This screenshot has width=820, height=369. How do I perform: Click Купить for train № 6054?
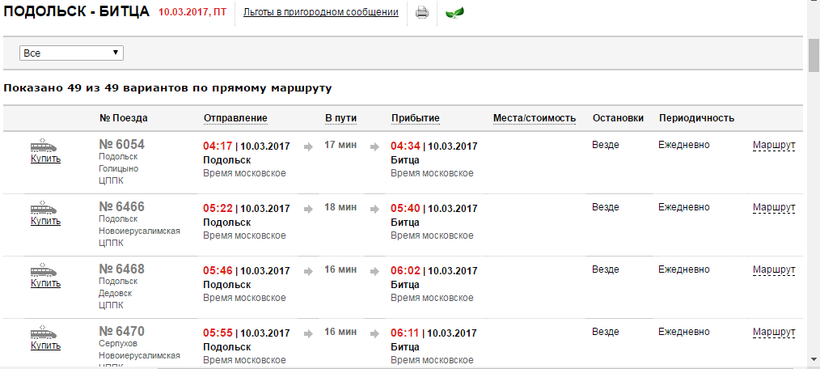(45, 159)
